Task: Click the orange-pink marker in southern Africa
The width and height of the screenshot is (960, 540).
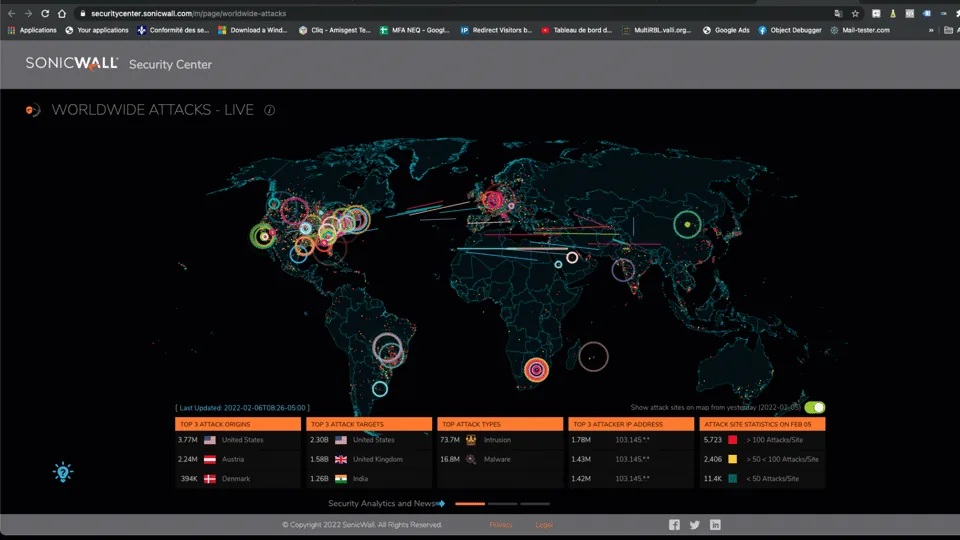Action: [536, 369]
